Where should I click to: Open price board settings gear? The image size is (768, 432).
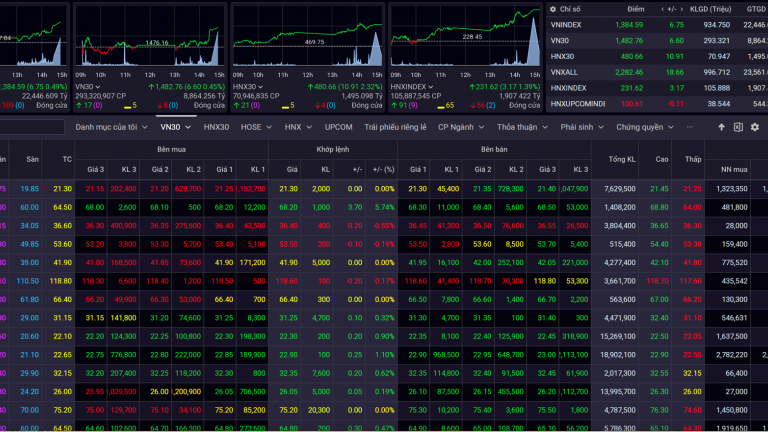coord(755,127)
